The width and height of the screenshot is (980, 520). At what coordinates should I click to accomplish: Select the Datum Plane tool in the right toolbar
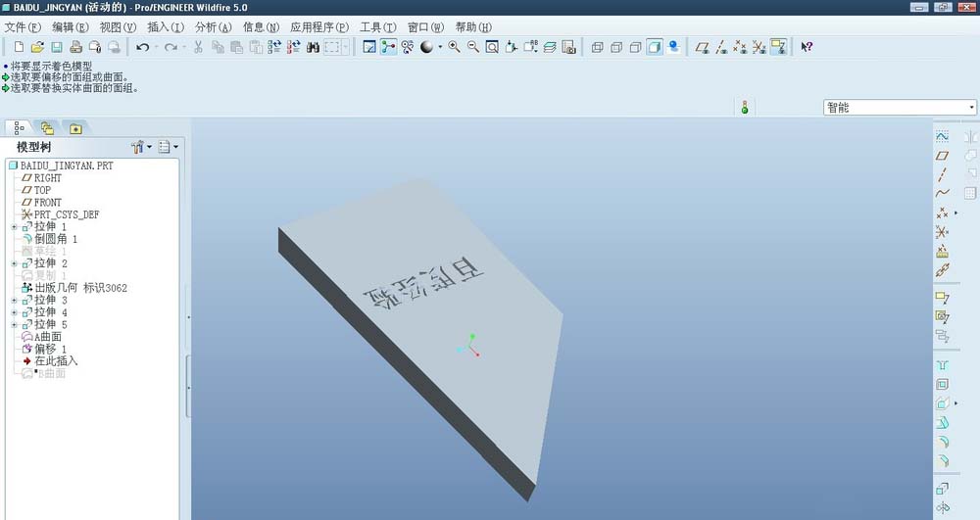(942, 156)
